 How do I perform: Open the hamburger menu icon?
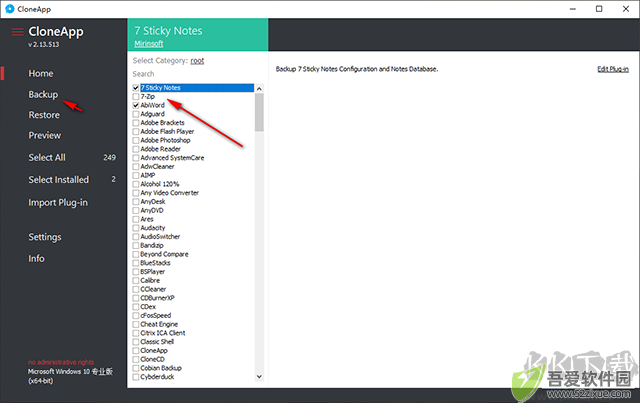click(17, 32)
